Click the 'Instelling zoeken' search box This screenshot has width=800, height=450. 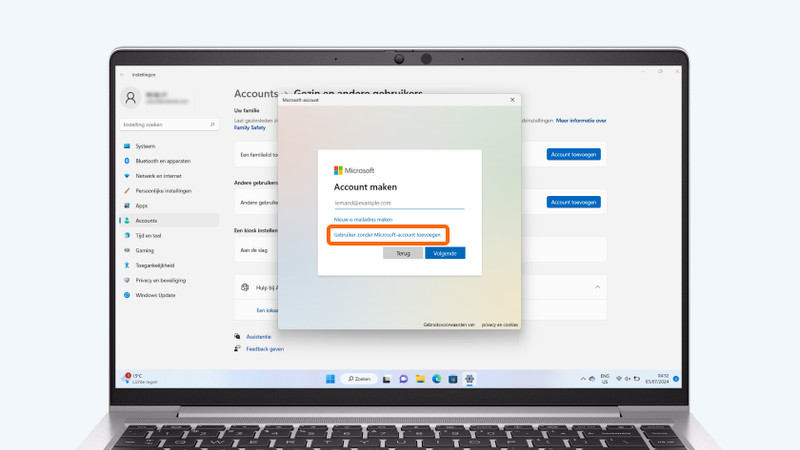tap(168, 125)
